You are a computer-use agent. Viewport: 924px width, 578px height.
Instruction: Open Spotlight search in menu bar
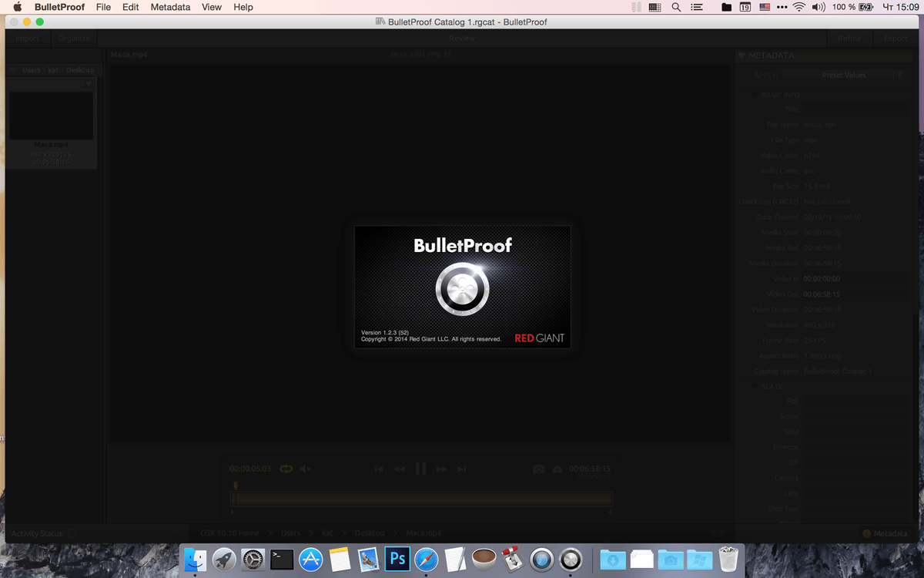tap(676, 7)
